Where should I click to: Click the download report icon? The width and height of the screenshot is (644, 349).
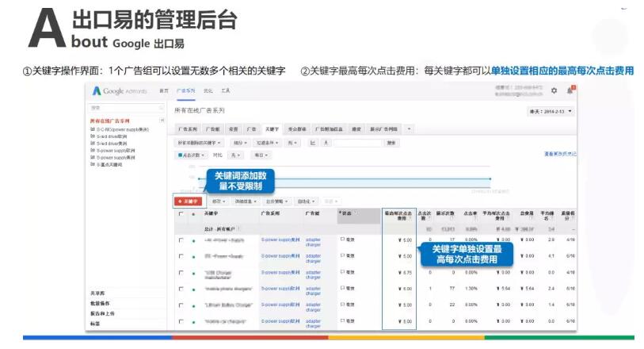324,143
